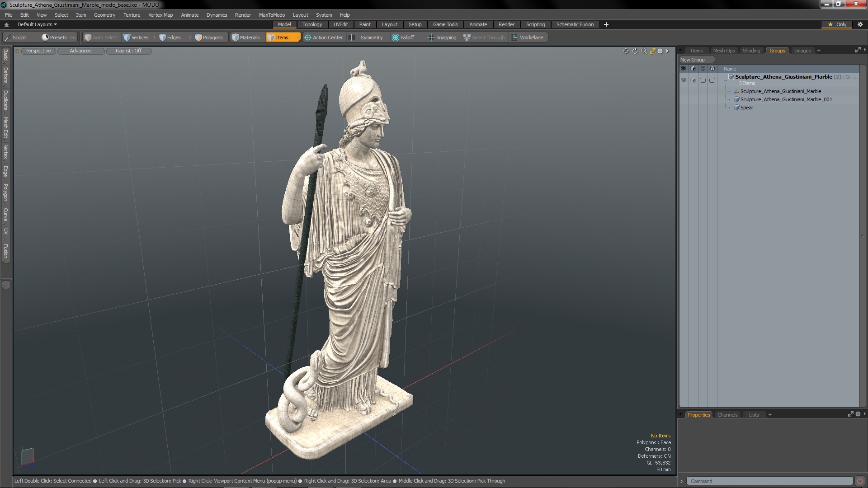Click the Command input field
The height and width of the screenshot is (488, 868).
769,481
